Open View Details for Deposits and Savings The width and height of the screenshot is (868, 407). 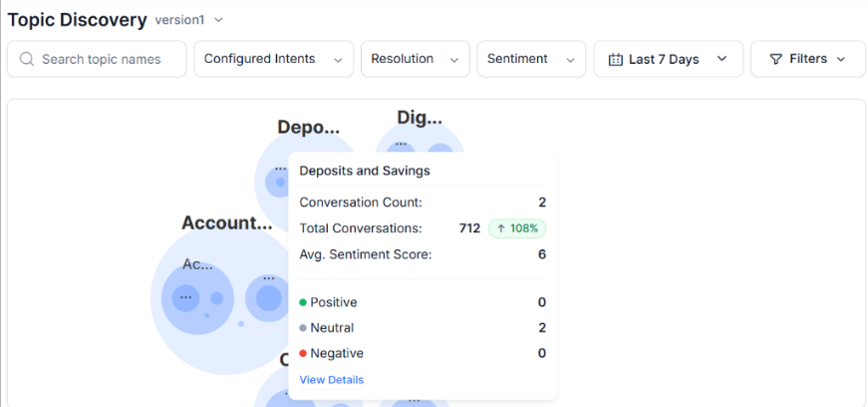click(331, 380)
